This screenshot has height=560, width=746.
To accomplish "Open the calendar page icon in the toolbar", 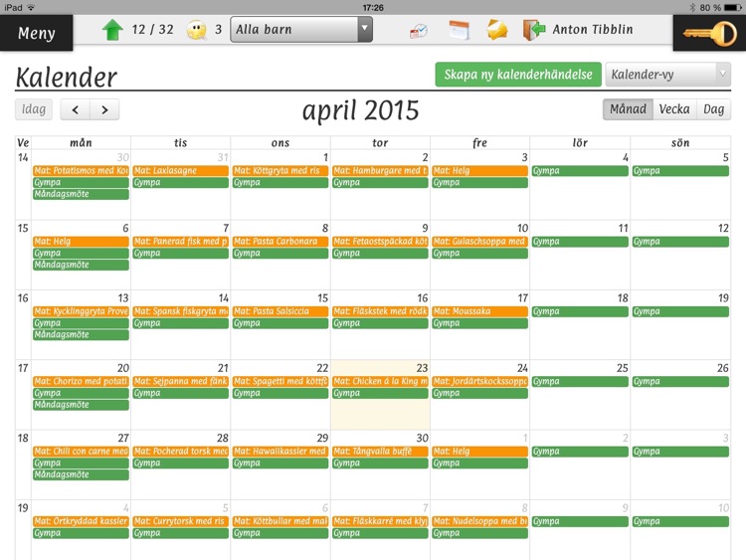I will [x=460, y=30].
